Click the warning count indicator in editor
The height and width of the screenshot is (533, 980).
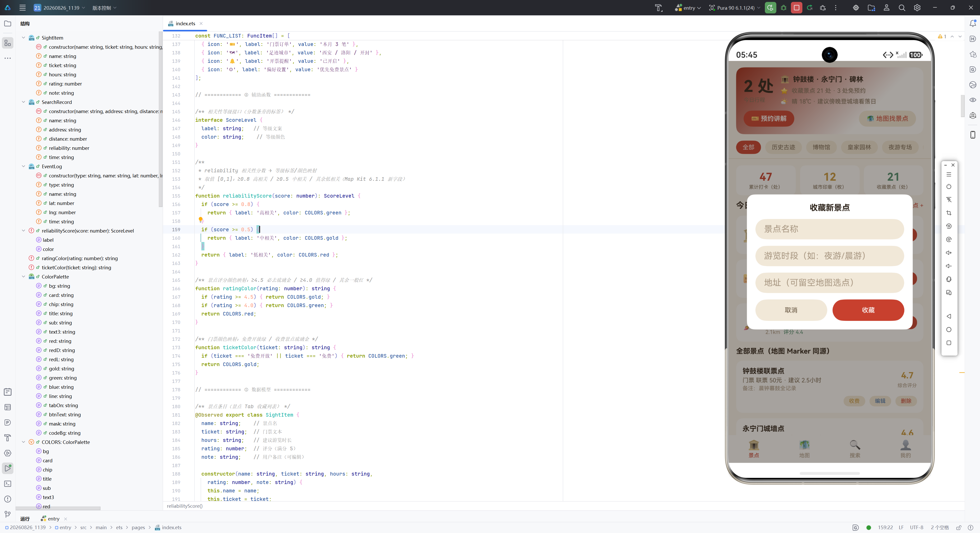click(x=942, y=37)
